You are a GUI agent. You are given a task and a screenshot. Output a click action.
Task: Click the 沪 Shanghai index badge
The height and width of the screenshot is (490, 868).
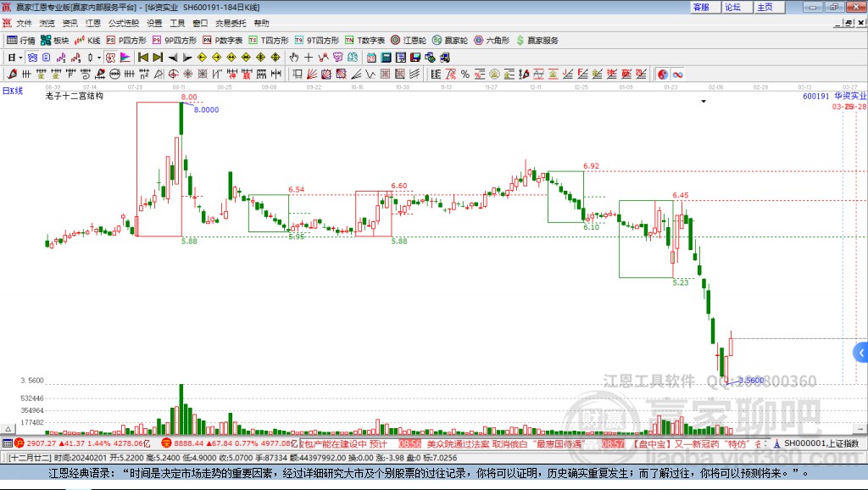click(19, 443)
